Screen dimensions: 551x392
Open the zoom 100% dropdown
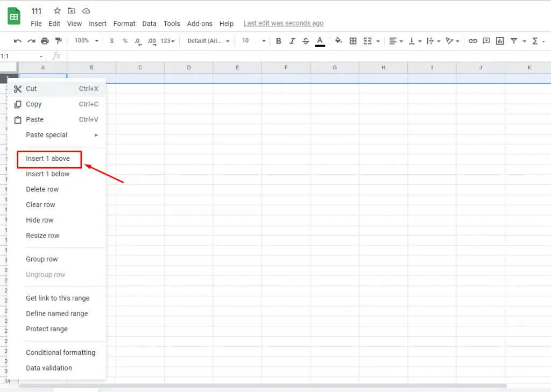[x=87, y=41]
